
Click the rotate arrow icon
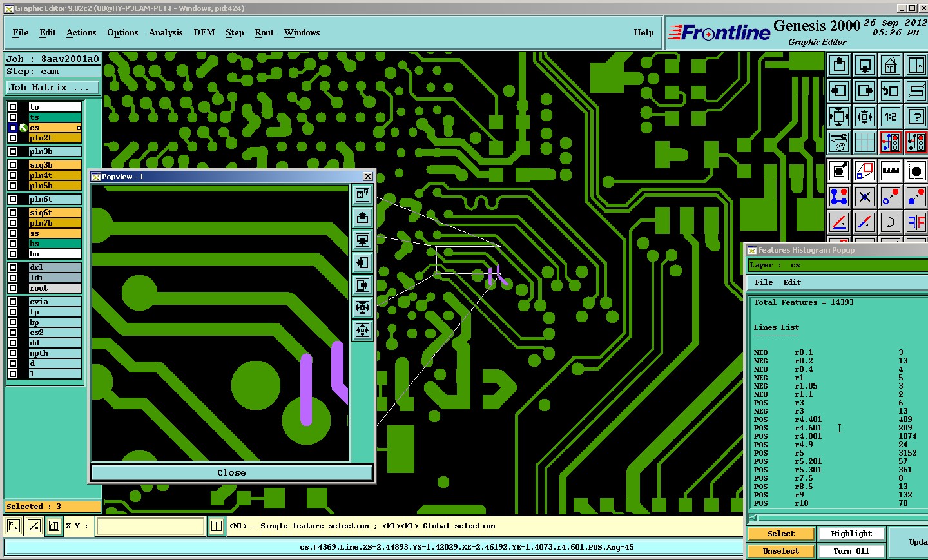tap(891, 222)
